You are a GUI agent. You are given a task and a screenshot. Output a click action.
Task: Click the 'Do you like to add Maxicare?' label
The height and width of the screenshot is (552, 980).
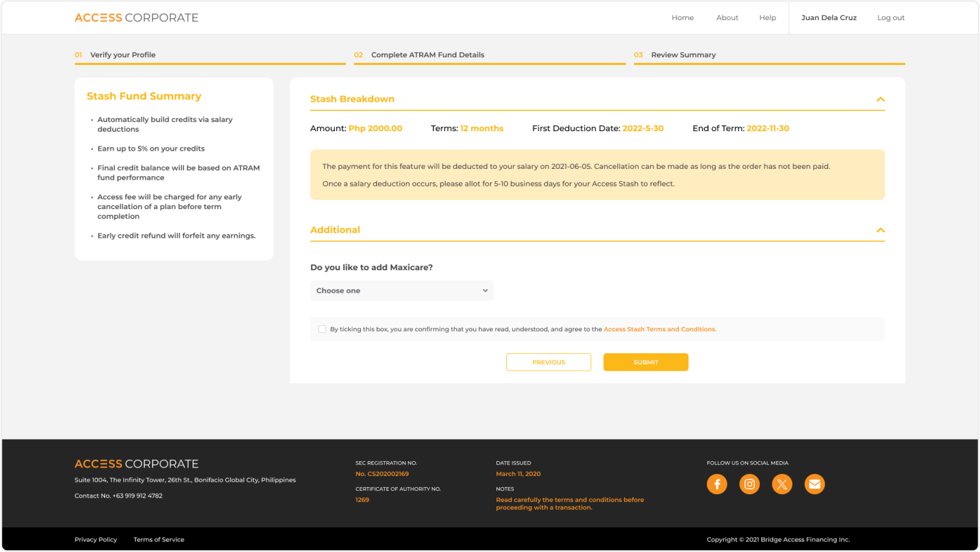pos(371,268)
